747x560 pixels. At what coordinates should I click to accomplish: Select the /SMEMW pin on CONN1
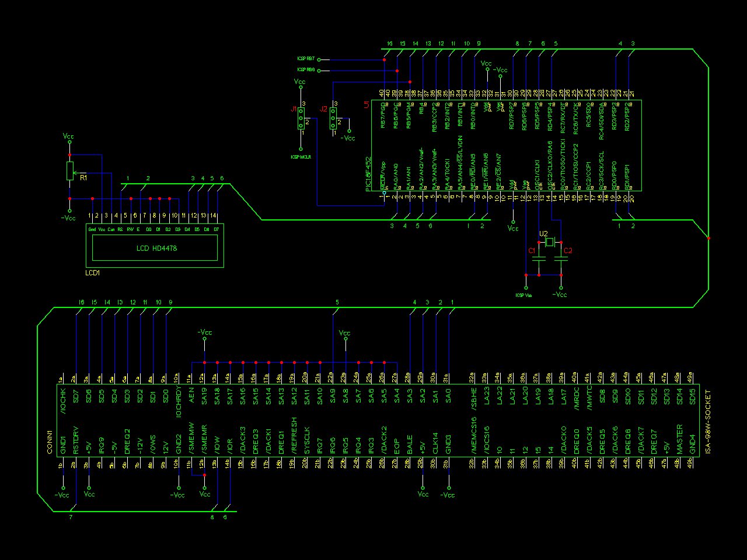(191, 438)
